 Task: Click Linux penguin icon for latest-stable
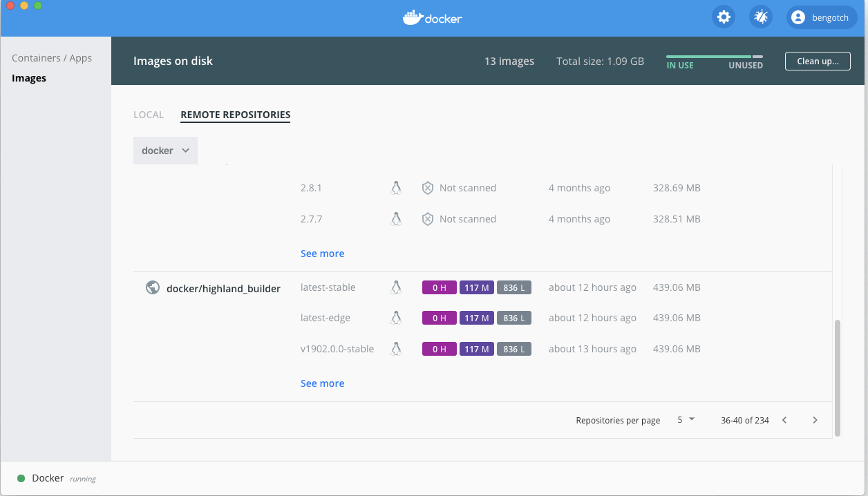(396, 287)
